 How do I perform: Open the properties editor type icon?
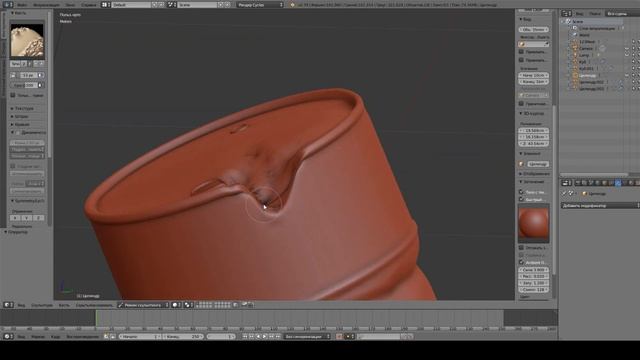tap(567, 183)
